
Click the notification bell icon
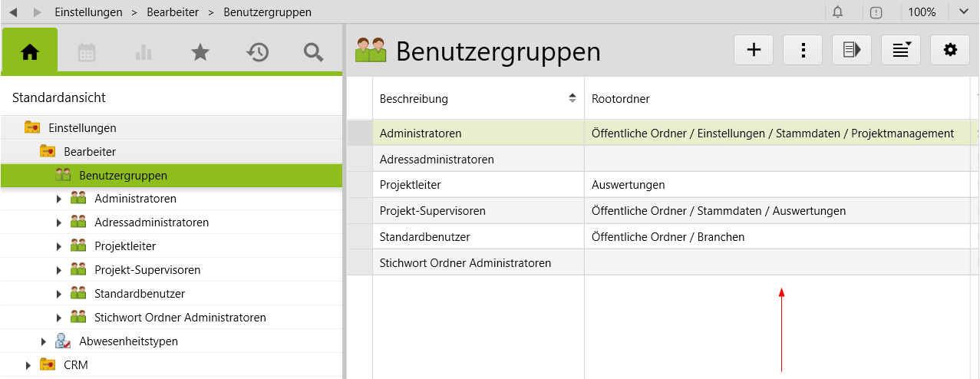point(837,12)
